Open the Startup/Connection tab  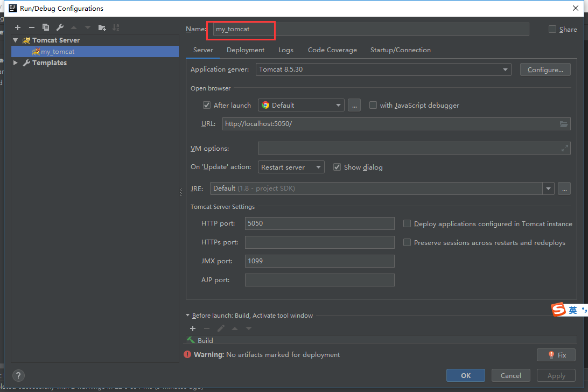401,50
